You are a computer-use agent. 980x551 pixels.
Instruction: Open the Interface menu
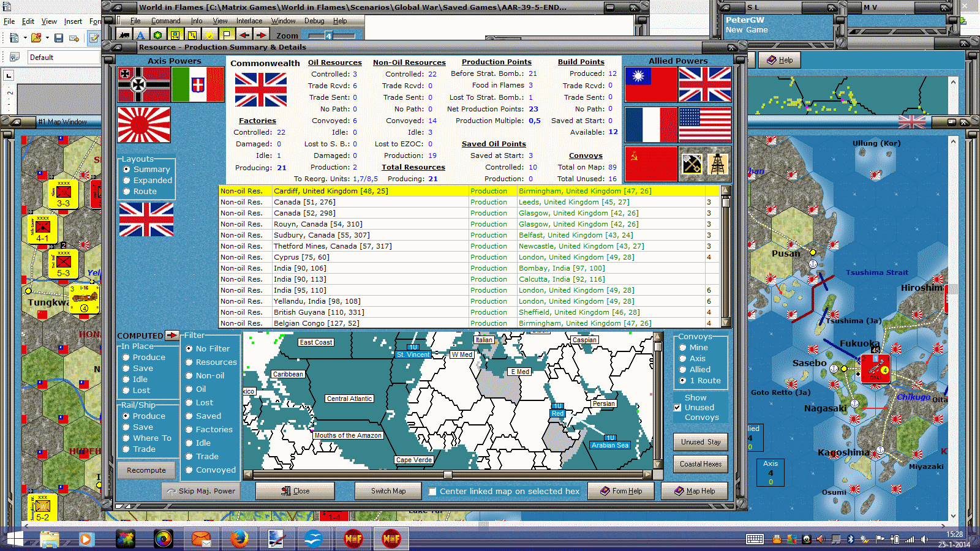pyautogui.click(x=249, y=21)
